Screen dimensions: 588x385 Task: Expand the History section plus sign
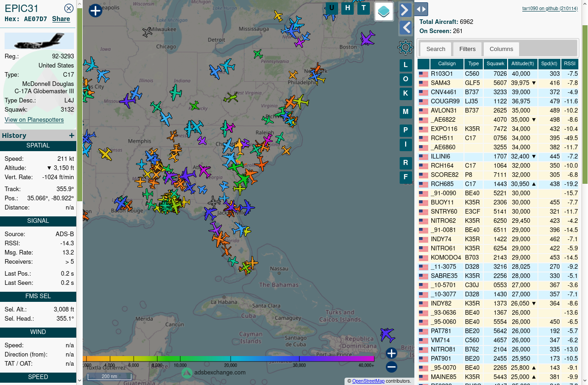pyautogui.click(x=72, y=136)
